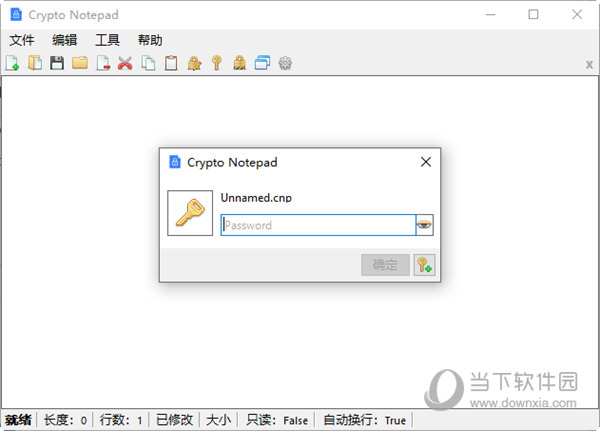Click into the Password input field
The width and height of the screenshot is (600, 431).
pos(318,225)
